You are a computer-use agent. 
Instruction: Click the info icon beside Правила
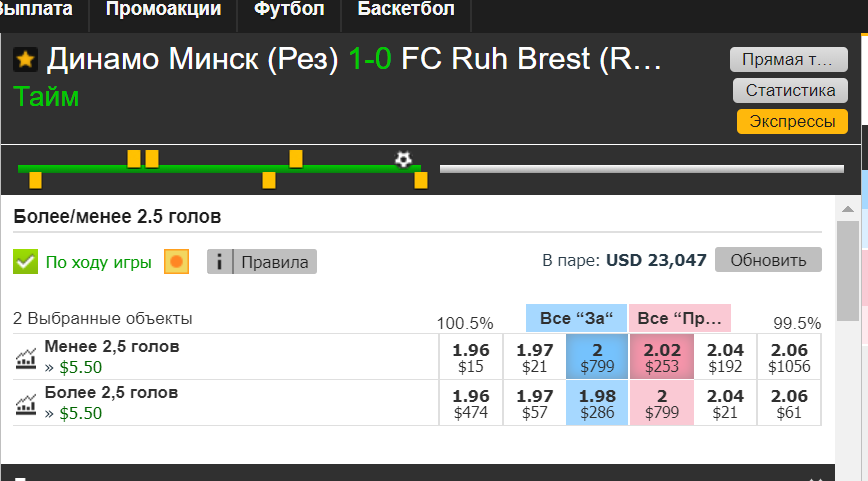point(220,262)
